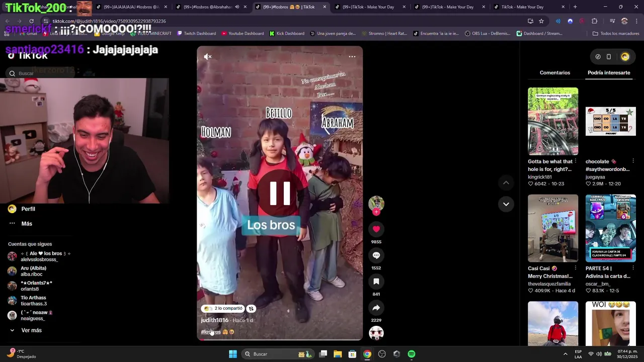Open the Chrome three-dot menu
This screenshot has width=644, height=362.
(x=637, y=21)
